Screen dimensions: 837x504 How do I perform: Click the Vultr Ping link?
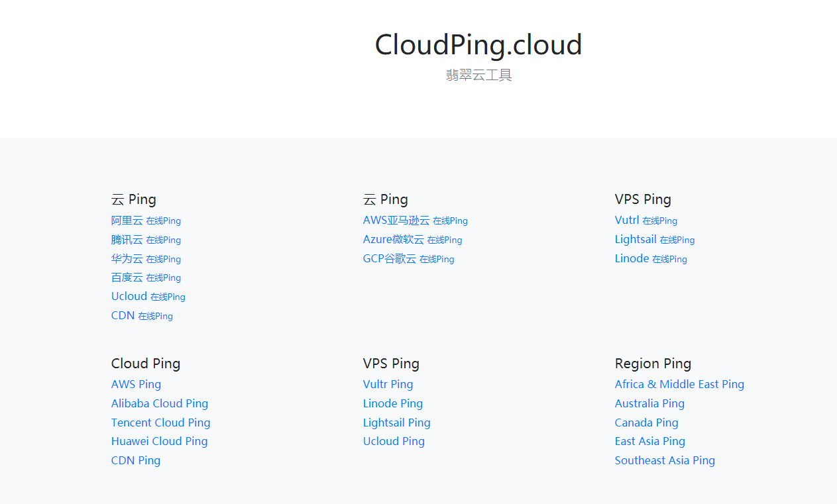(x=388, y=384)
